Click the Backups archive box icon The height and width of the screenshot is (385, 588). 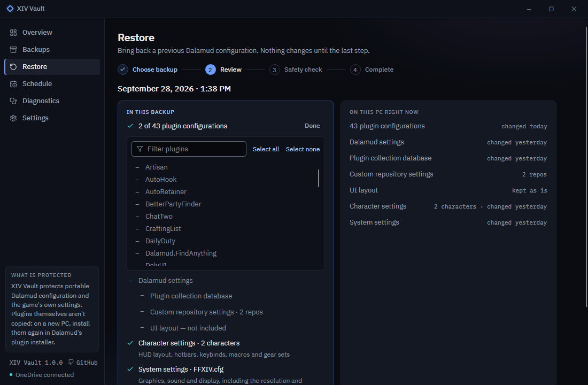pyautogui.click(x=13, y=50)
